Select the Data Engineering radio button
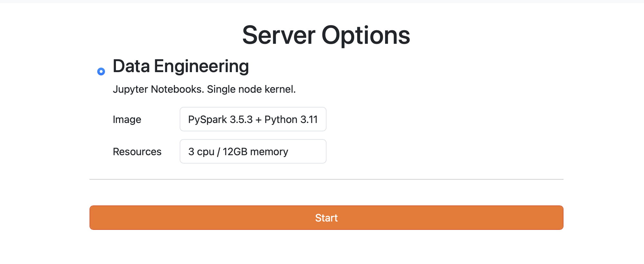 [x=101, y=71]
